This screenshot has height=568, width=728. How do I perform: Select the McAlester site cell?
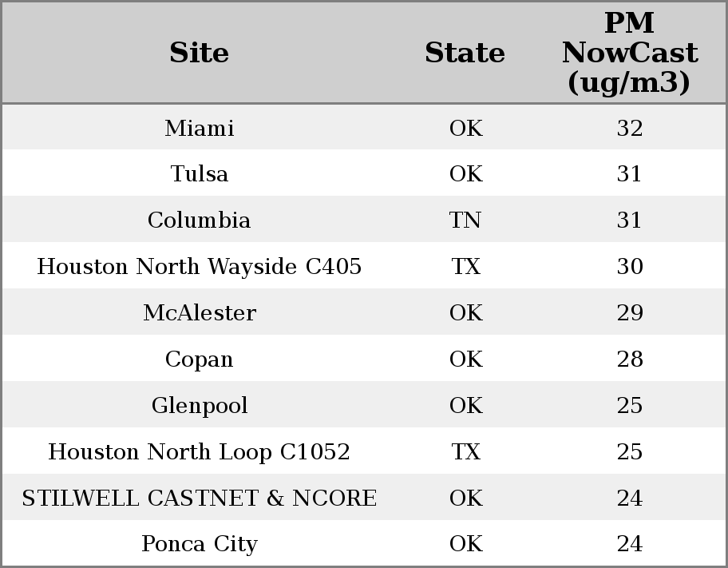click(x=200, y=312)
